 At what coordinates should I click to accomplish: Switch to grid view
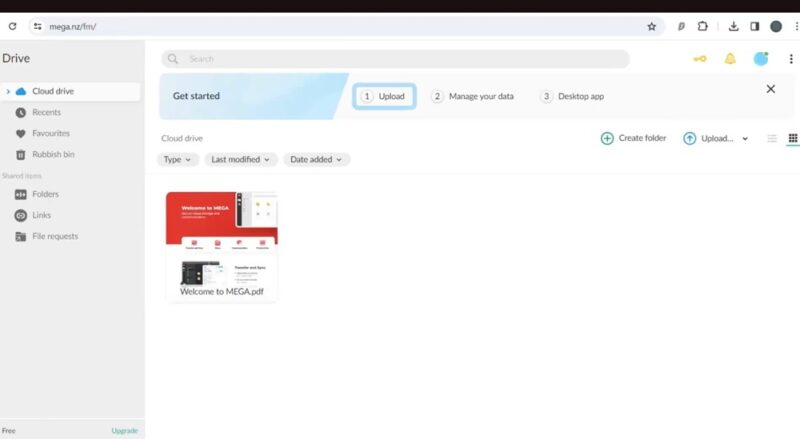(x=792, y=138)
